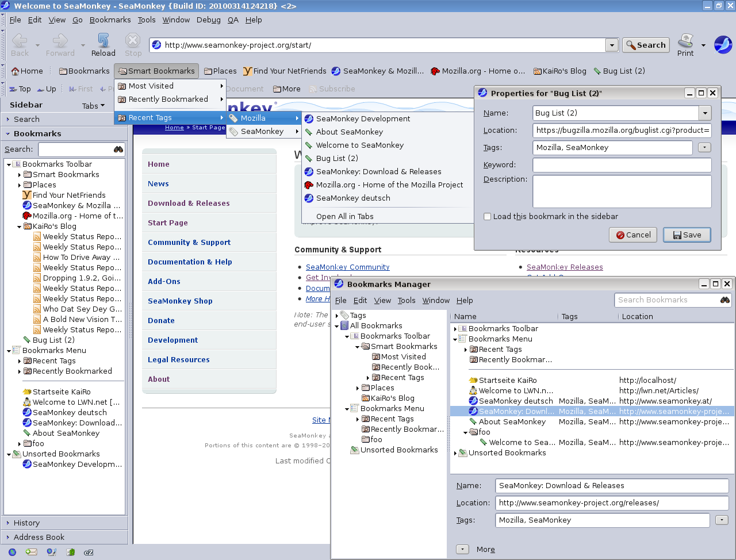The width and height of the screenshot is (736, 560).
Task: Select Open All in Tabs menu entry
Action: [x=344, y=216]
